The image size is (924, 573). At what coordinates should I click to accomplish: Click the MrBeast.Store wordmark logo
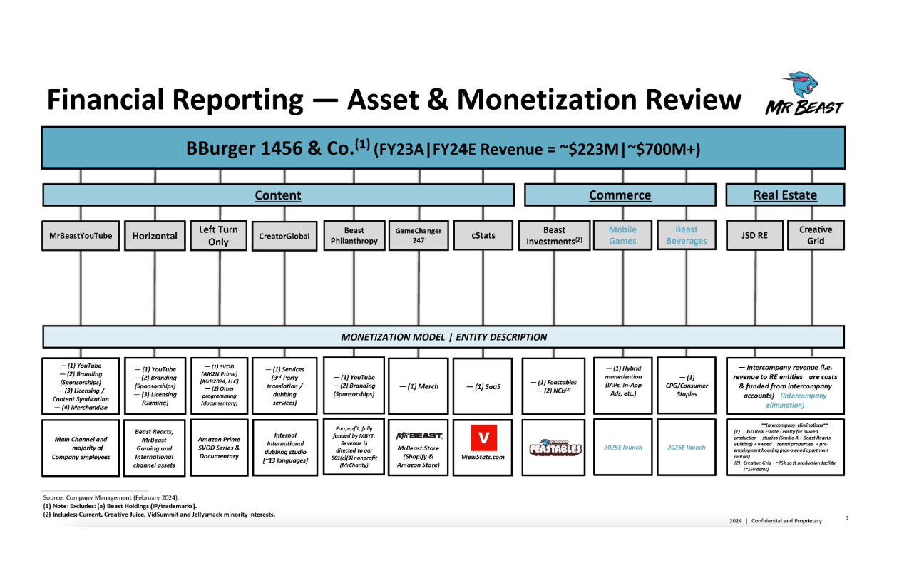[420, 435]
